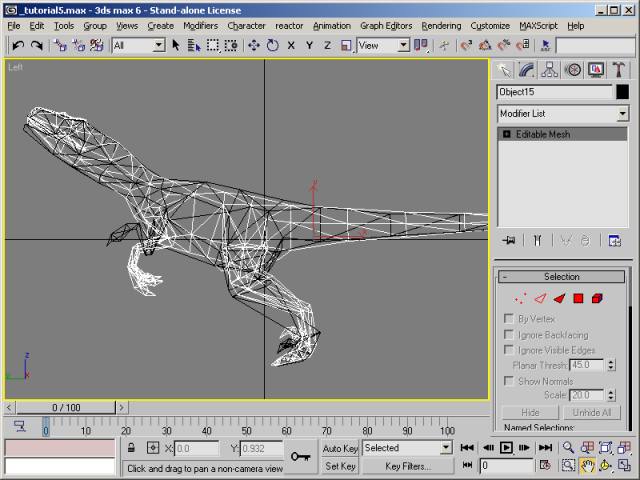Click the Pin Stack icon
640x480 pixels.
coord(509,240)
